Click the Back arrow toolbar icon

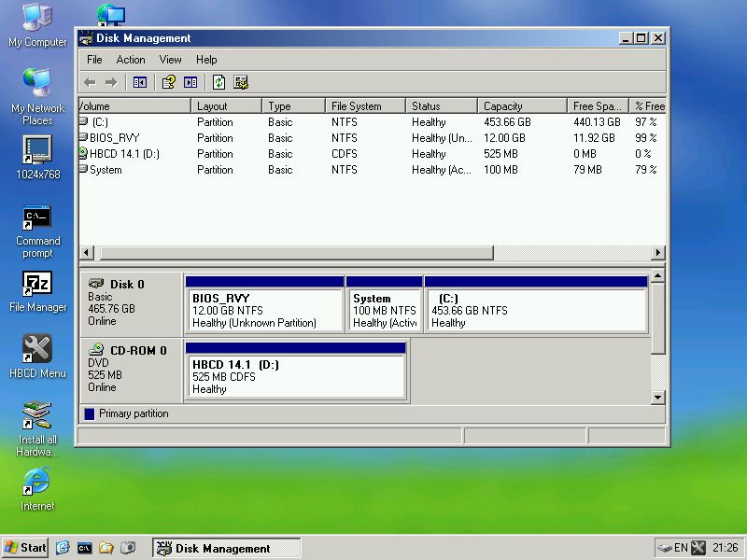(x=90, y=82)
